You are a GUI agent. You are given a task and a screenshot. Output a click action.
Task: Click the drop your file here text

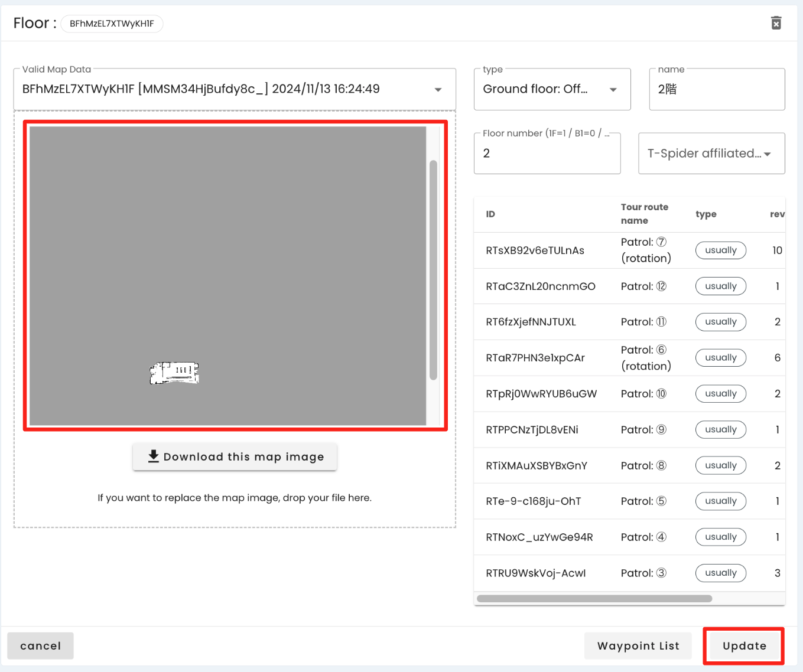click(x=235, y=498)
